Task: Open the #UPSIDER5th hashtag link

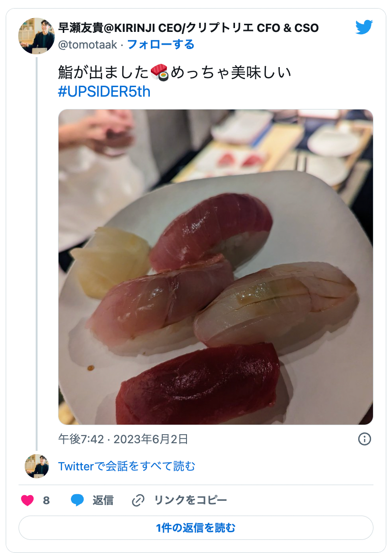Action: point(104,91)
